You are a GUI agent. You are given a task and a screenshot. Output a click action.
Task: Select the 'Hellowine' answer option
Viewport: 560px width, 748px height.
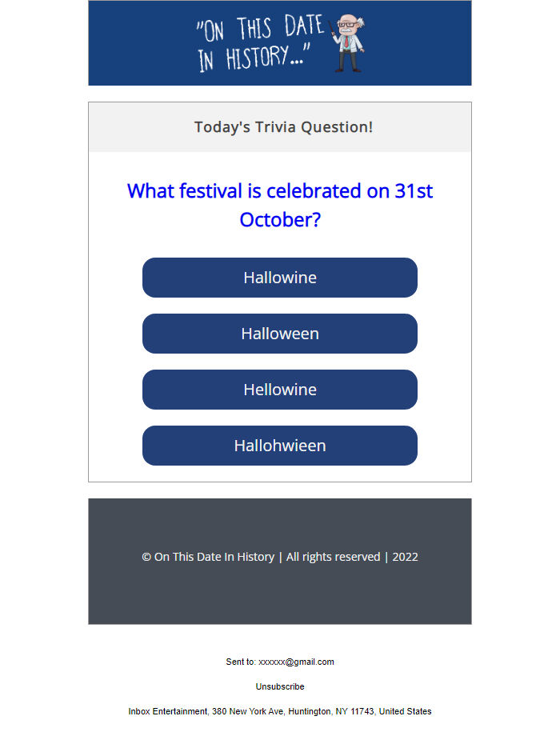tap(279, 390)
